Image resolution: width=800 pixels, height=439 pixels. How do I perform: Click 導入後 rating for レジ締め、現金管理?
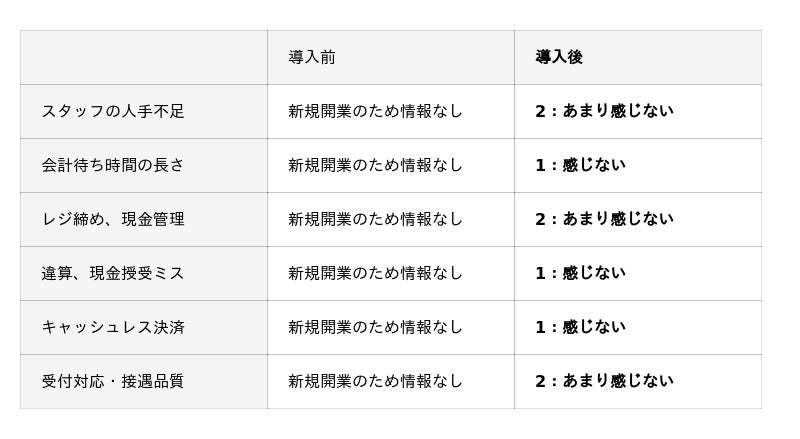(x=604, y=219)
